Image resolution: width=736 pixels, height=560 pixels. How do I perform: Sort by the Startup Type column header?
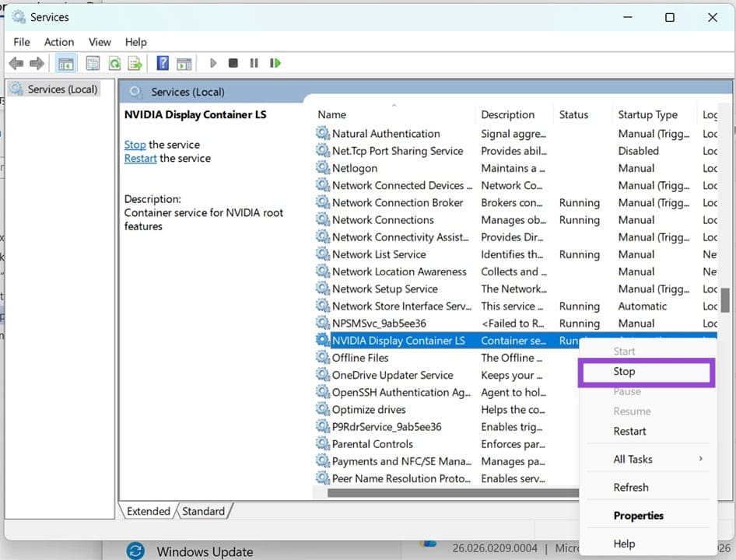(647, 114)
